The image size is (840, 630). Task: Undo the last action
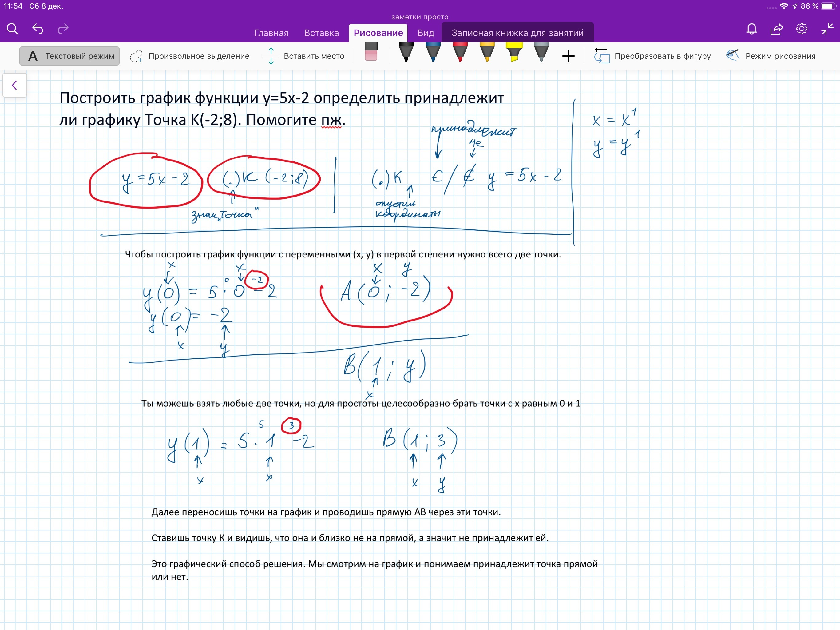point(38,29)
